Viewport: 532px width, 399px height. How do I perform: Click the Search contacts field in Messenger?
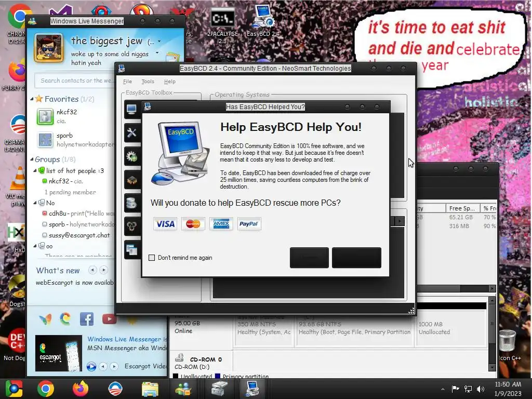pyautogui.click(x=75, y=81)
